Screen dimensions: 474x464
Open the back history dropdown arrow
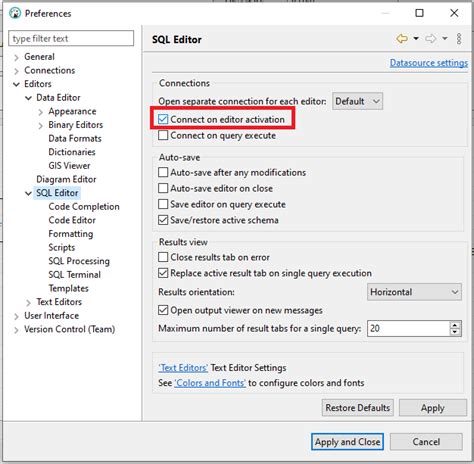click(x=416, y=39)
